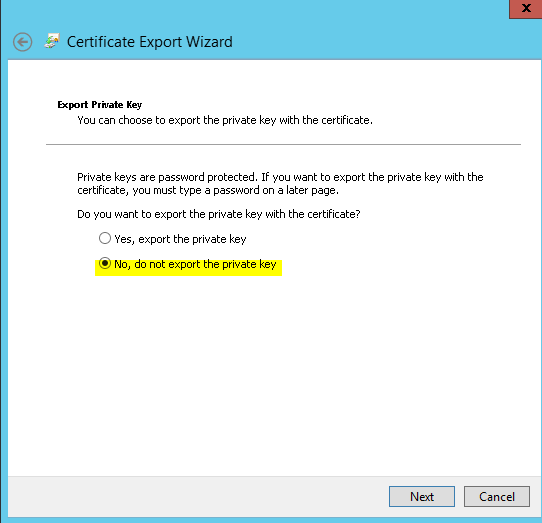Viewport: 542px width, 523px height.
Task: Choose the 'Yes, export the private key' label
Action: pos(180,239)
